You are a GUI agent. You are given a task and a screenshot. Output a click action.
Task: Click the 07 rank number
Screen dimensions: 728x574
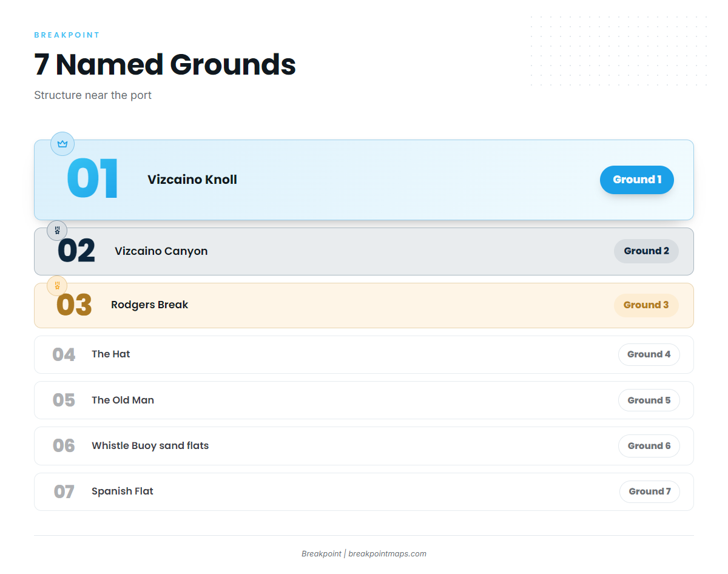click(x=64, y=491)
